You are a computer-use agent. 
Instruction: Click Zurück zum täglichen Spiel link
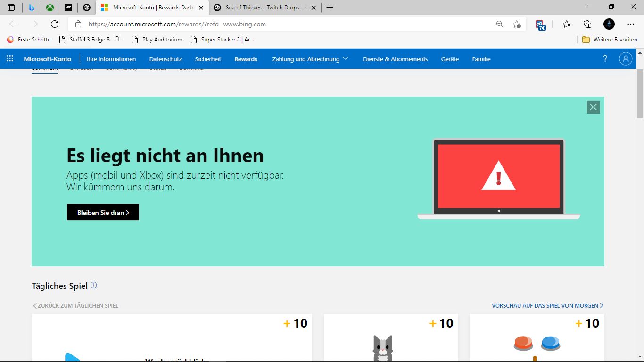[x=75, y=306]
